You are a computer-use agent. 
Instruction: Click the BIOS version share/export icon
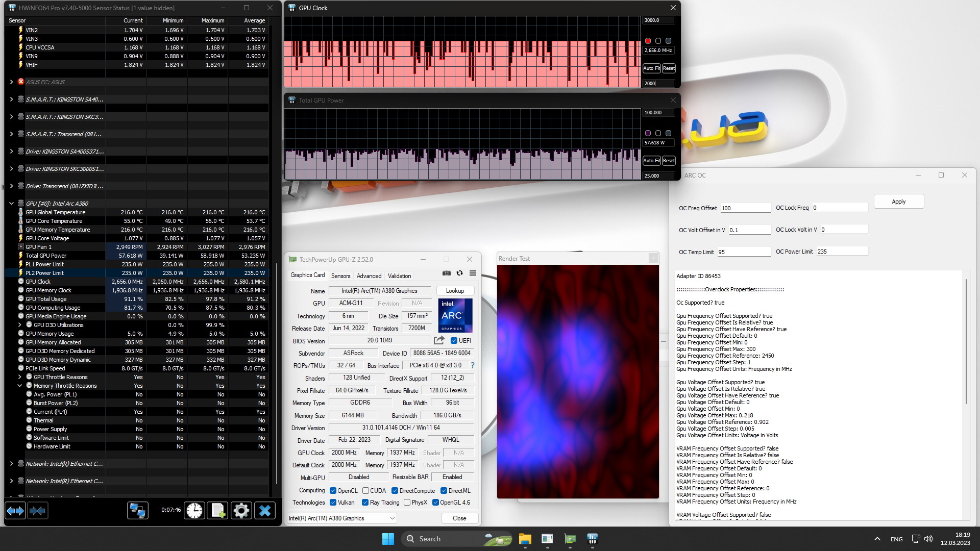click(x=439, y=340)
